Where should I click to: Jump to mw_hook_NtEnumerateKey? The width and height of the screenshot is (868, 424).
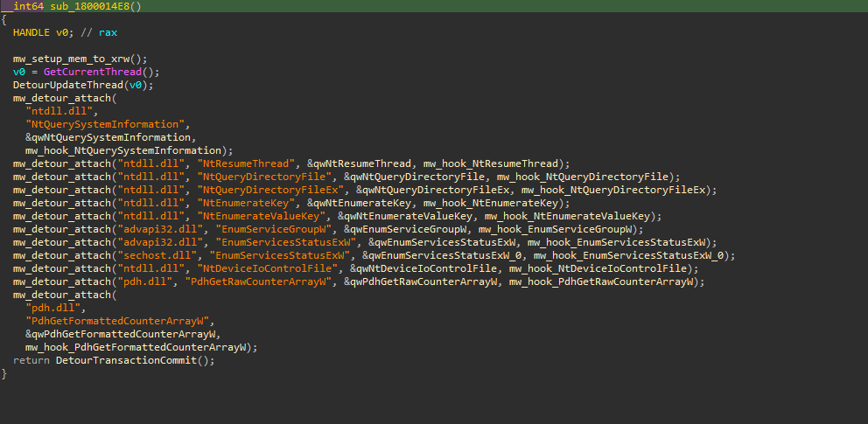[x=491, y=204]
